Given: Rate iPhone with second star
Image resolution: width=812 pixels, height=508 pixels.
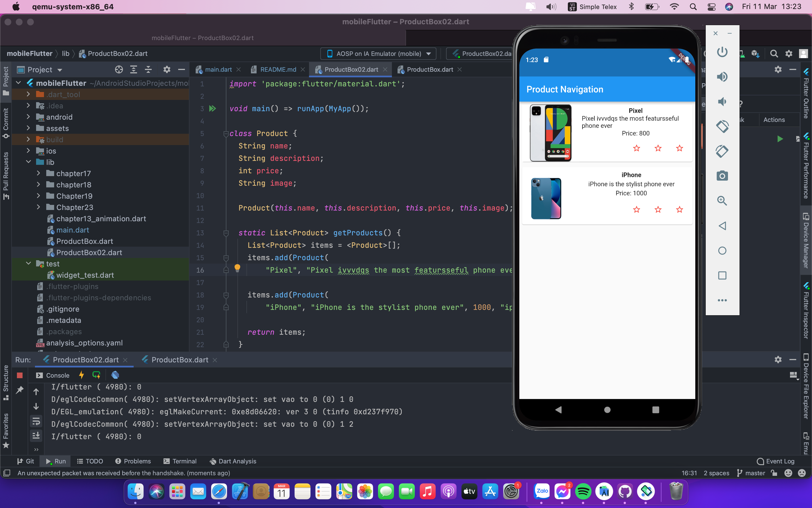Looking at the screenshot, I should 658,210.
